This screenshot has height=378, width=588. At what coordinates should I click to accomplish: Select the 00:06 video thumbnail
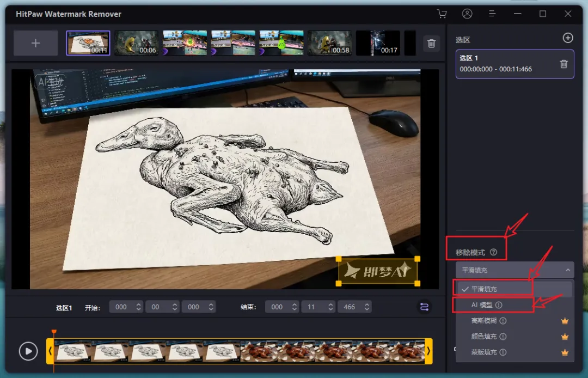tap(137, 43)
